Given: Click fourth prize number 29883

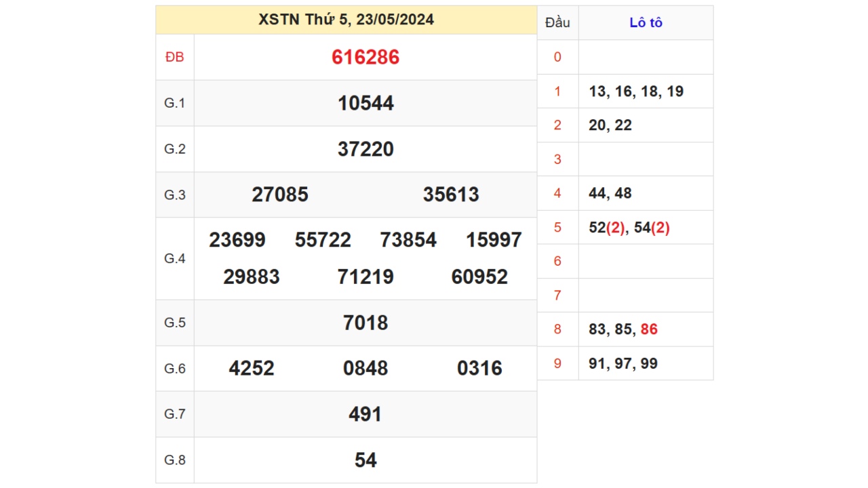Looking at the screenshot, I should pyautogui.click(x=252, y=277).
